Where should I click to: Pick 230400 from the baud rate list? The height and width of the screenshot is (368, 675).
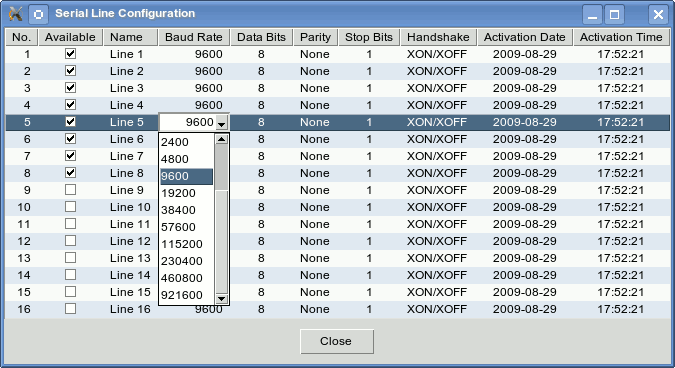tap(186, 261)
